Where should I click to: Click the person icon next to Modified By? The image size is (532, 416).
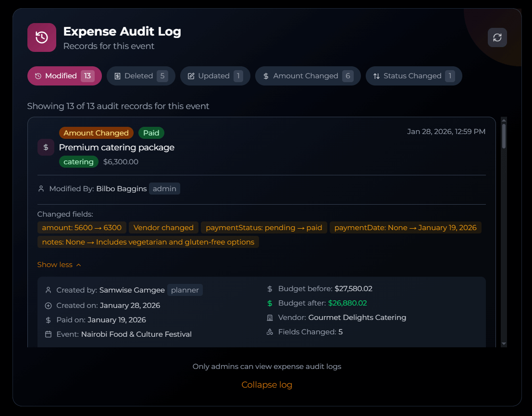pyautogui.click(x=41, y=189)
